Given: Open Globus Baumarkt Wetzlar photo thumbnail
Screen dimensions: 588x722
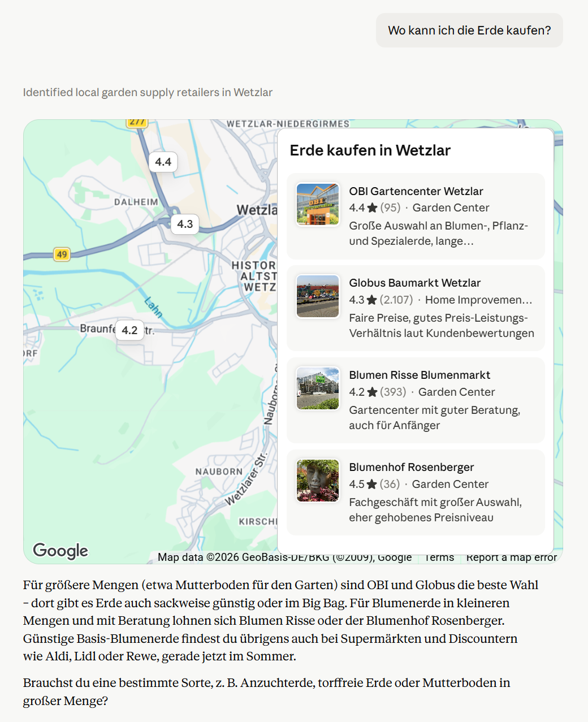Looking at the screenshot, I should [318, 296].
